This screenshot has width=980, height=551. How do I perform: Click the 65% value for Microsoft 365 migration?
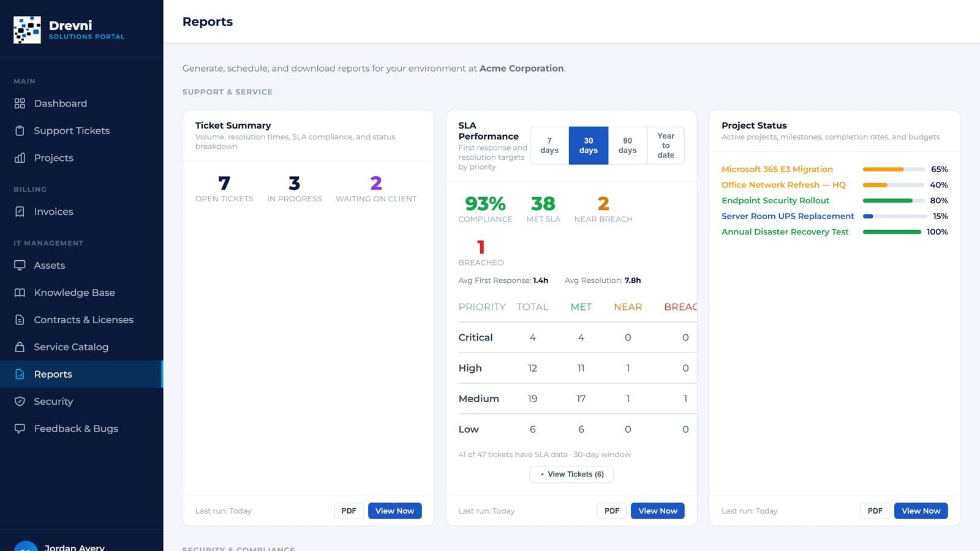click(940, 170)
